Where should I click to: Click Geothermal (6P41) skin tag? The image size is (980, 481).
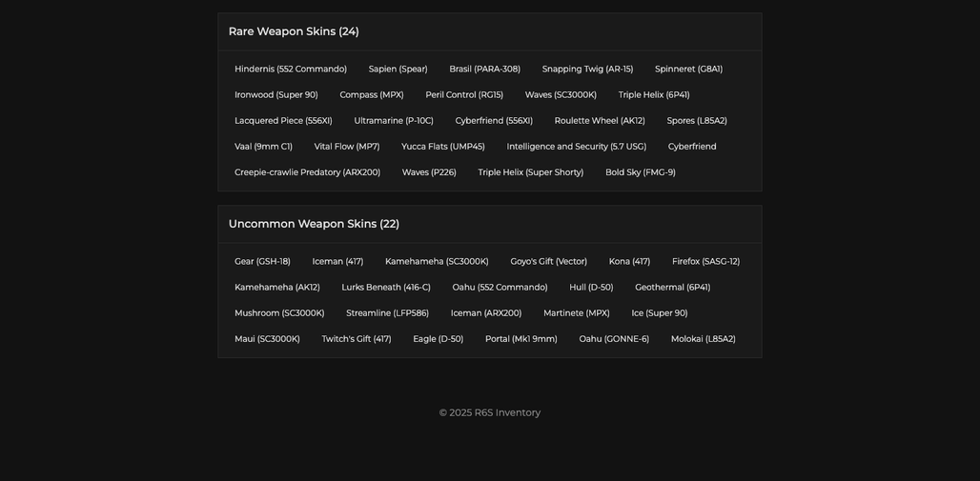[673, 288]
